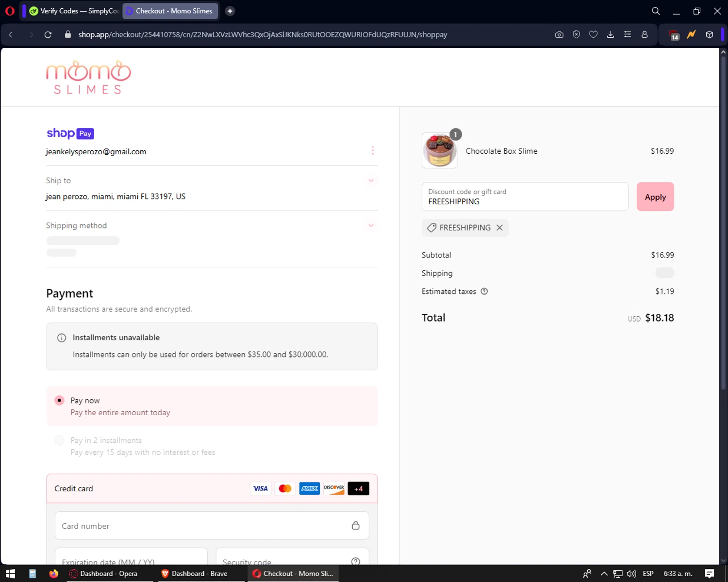Click the Momo Slimes logo
This screenshot has height=582, width=728.
pos(88,77)
